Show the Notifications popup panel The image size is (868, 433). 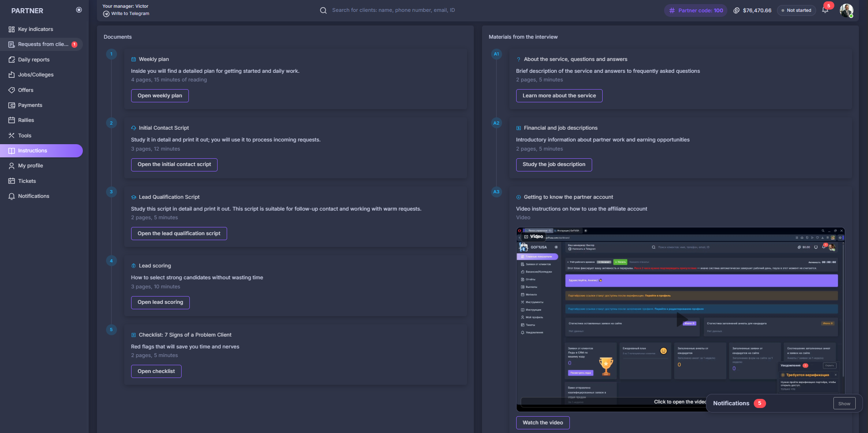coord(844,403)
